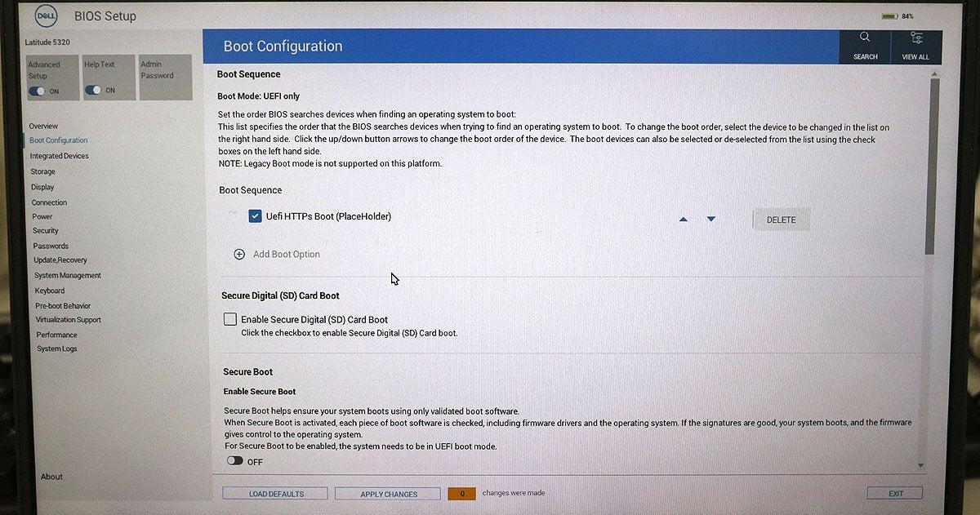This screenshot has width=980, height=515.
Task: Click Add Boot Option link
Action: [287, 254]
